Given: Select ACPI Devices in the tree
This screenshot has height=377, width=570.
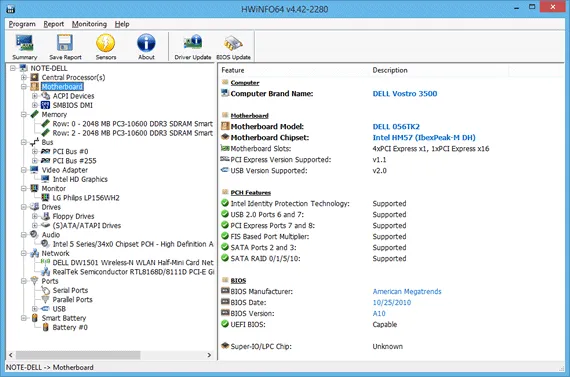Looking at the screenshot, I should click(x=73, y=96).
